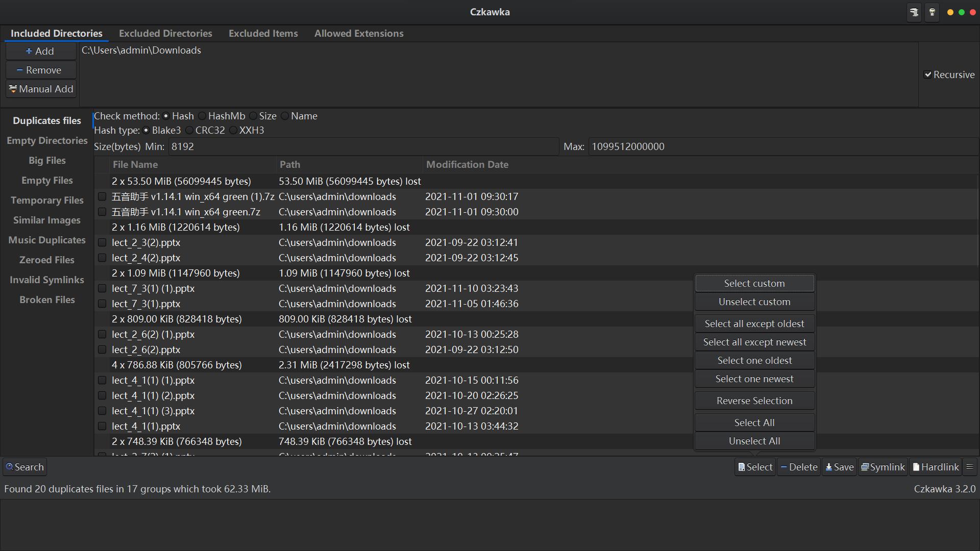This screenshot has width=980, height=551.
Task: Open settings via the anvil icon
Action: [914, 12]
